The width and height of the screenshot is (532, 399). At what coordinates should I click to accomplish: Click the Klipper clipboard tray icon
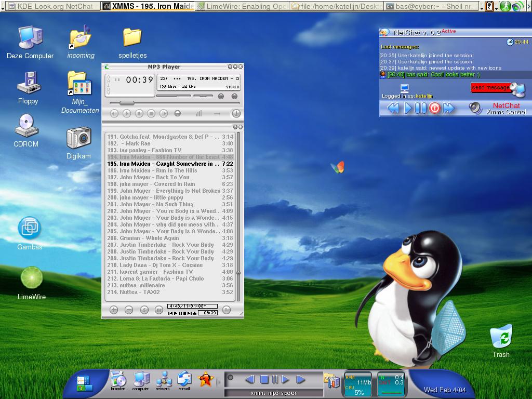[489, 6]
